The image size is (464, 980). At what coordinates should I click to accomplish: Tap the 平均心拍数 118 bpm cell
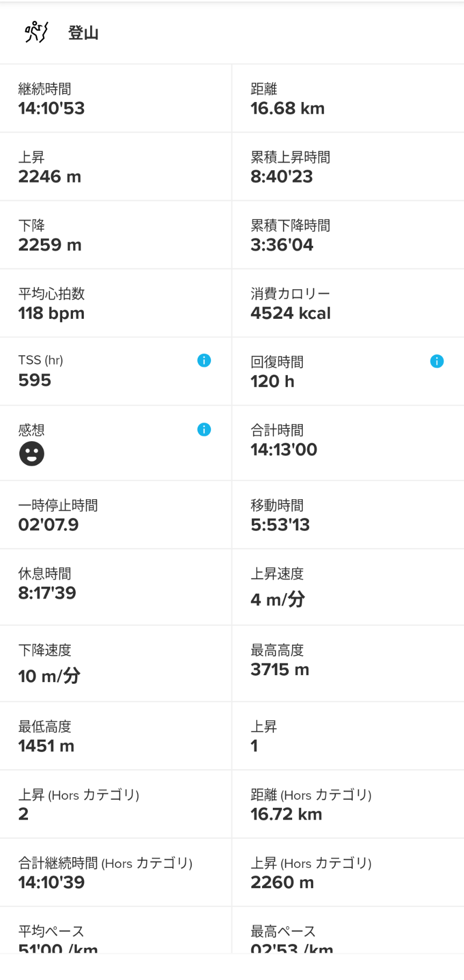pos(115,303)
